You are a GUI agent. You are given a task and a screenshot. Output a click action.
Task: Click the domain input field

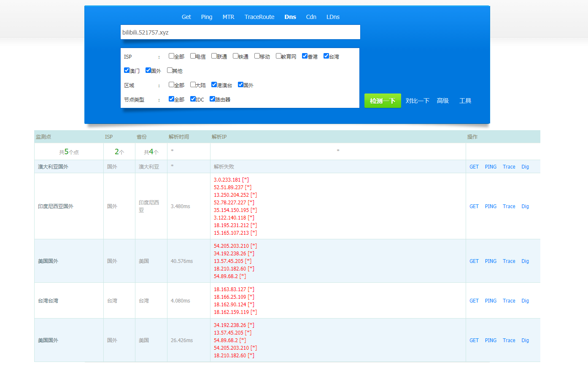[240, 32]
